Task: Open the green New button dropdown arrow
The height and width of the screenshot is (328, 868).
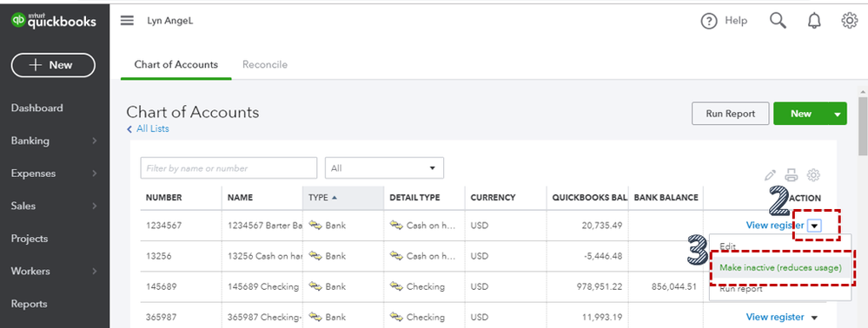Action: pos(838,114)
